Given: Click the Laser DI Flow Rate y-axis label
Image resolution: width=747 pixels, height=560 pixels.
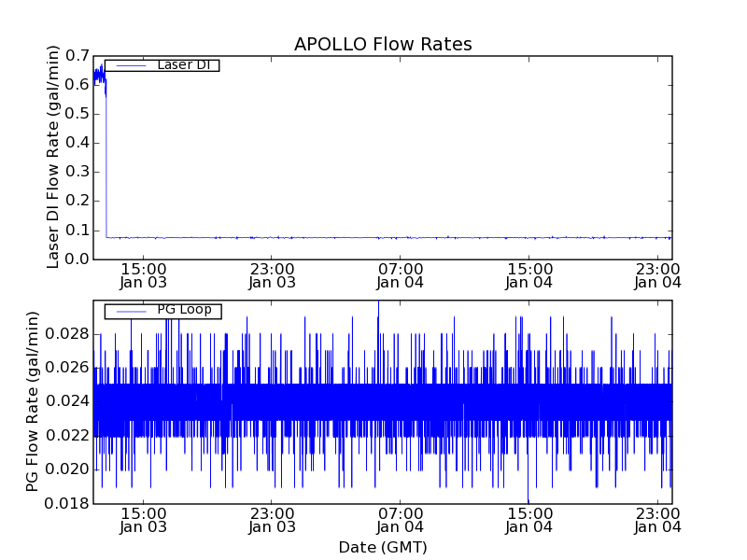Looking at the screenshot, I should point(53,157).
